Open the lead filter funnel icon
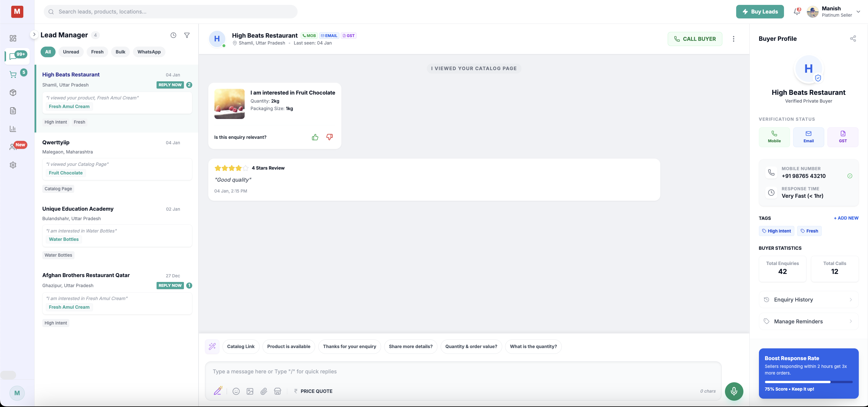868x407 pixels. pyautogui.click(x=187, y=35)
